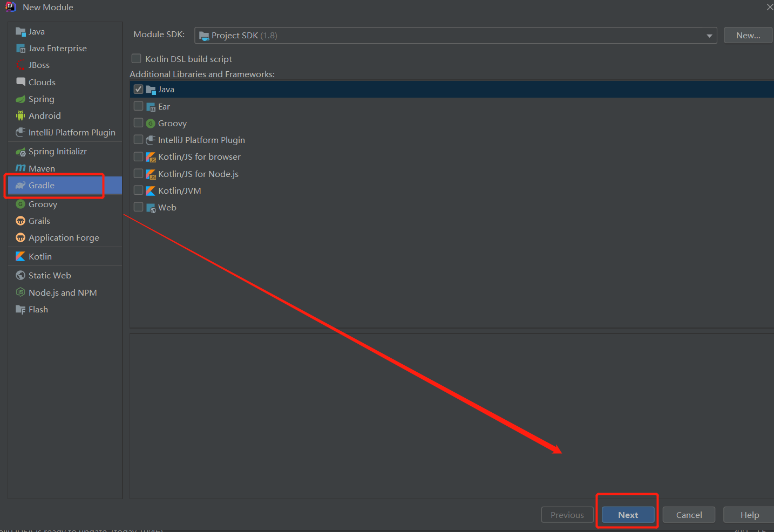Click the Kotlin/JS for Node.js label
Image resolution: width=774 pixels, height=532 pixels.
[199, 174]
